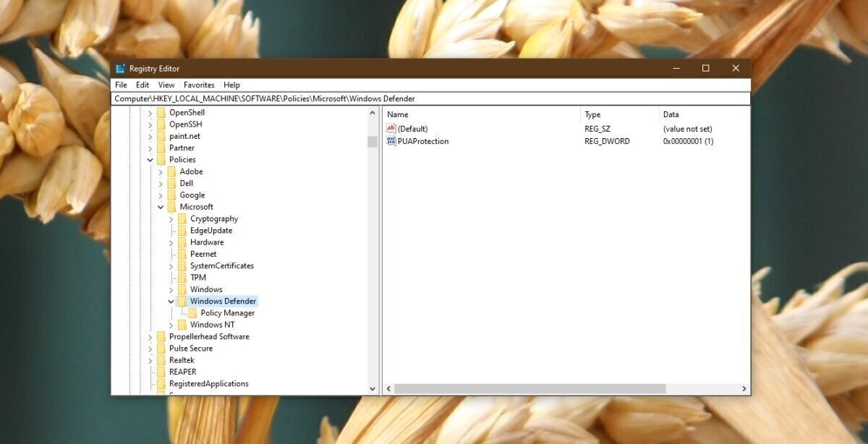Expand the Adobe key
Screen dimensions: 868x444
(160, 171)
